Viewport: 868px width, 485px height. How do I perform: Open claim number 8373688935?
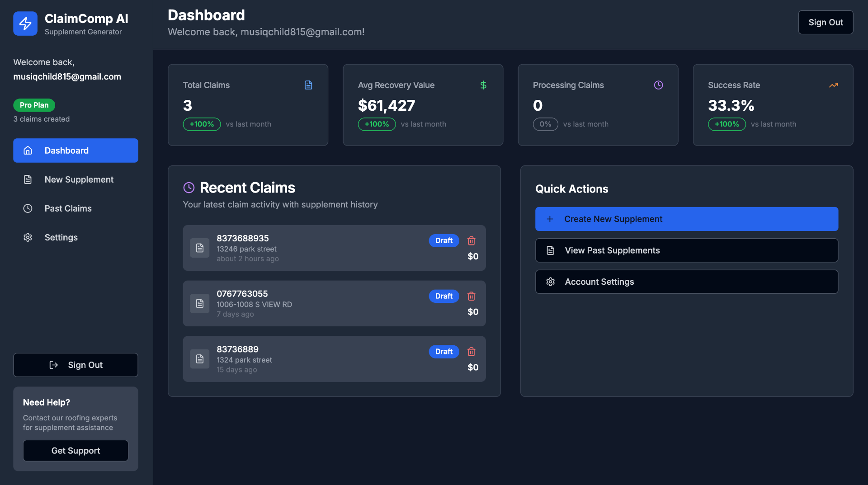pyautogui.click(x=243, y=238)
